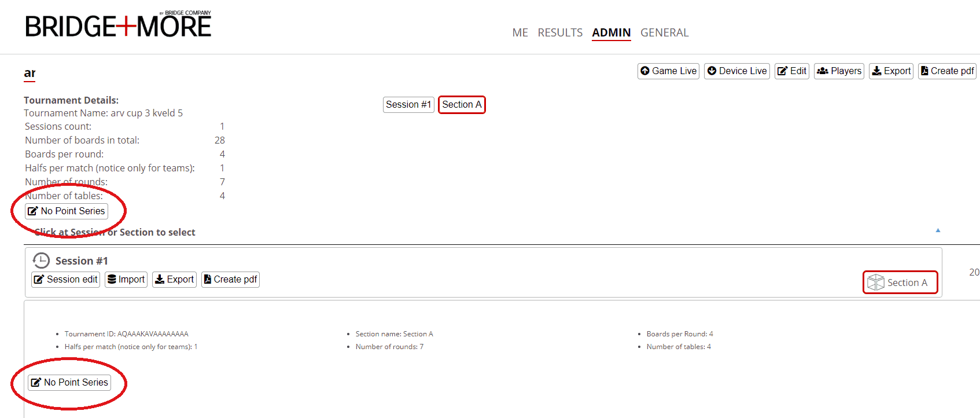Select the Section A button near top
This screenshot has height=418, width=980.
462,105
